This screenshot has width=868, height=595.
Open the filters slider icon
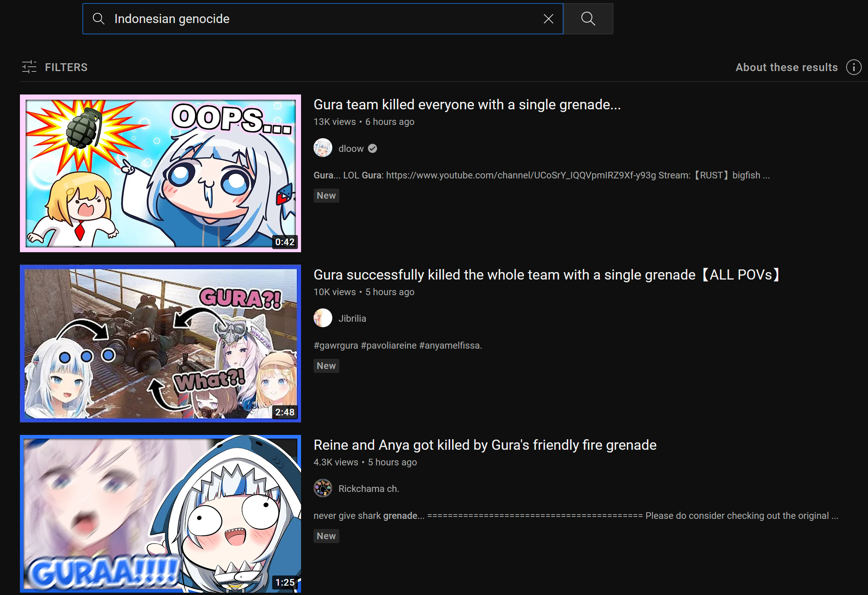[x=29, y=67]
